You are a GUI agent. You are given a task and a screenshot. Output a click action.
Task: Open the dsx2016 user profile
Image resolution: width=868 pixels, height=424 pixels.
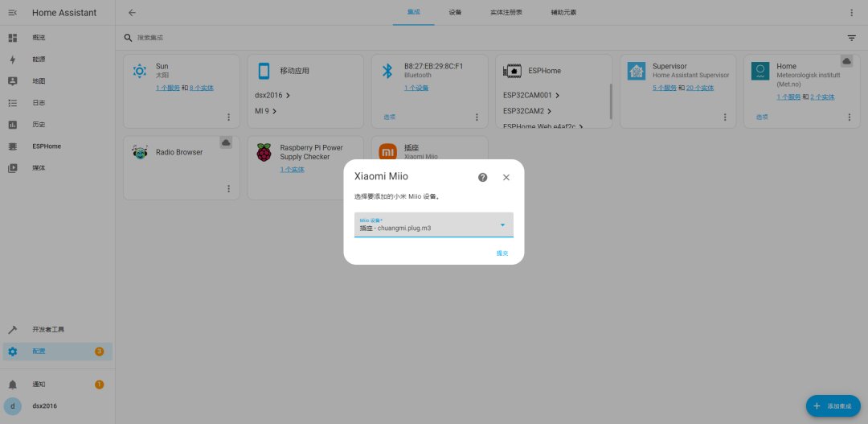(58, 406)
